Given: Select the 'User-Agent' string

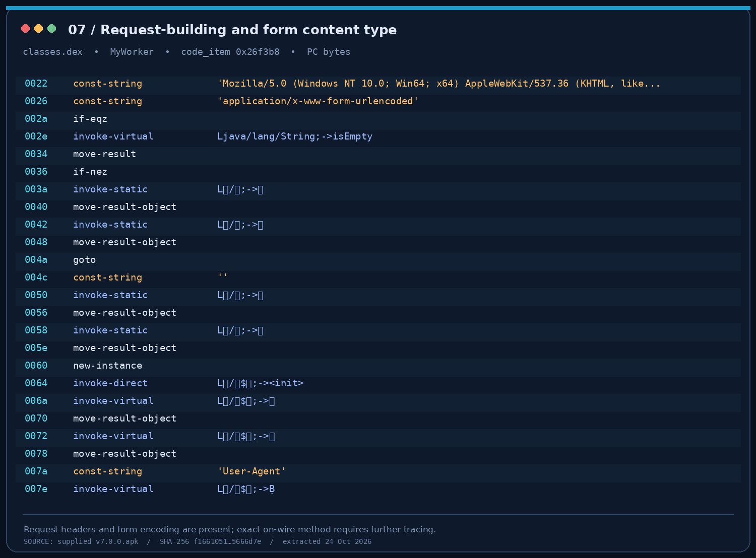Looking at the screenshot, I should click(252, 471).
